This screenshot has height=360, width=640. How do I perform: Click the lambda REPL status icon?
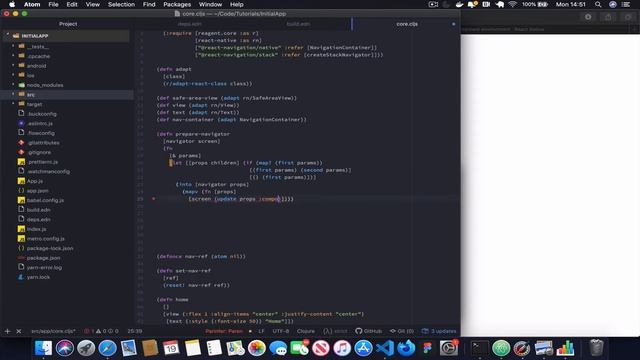tap(335, 331)
